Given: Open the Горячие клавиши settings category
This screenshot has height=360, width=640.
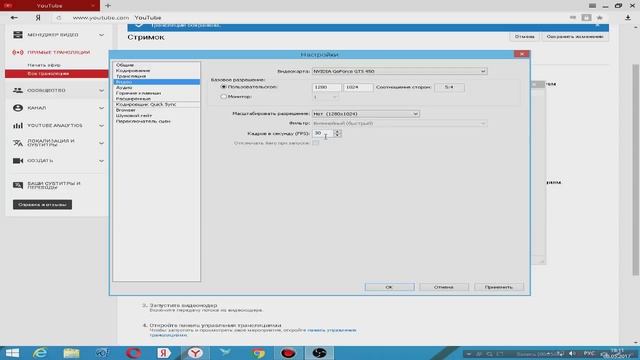Looking at the screenshot, I should coord(138,93).
